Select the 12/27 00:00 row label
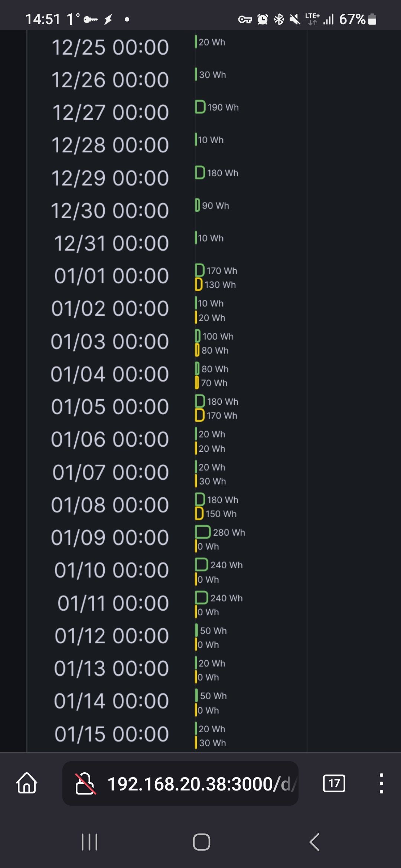Viewport: 401px width, 868px height. [x=110, y=112]
